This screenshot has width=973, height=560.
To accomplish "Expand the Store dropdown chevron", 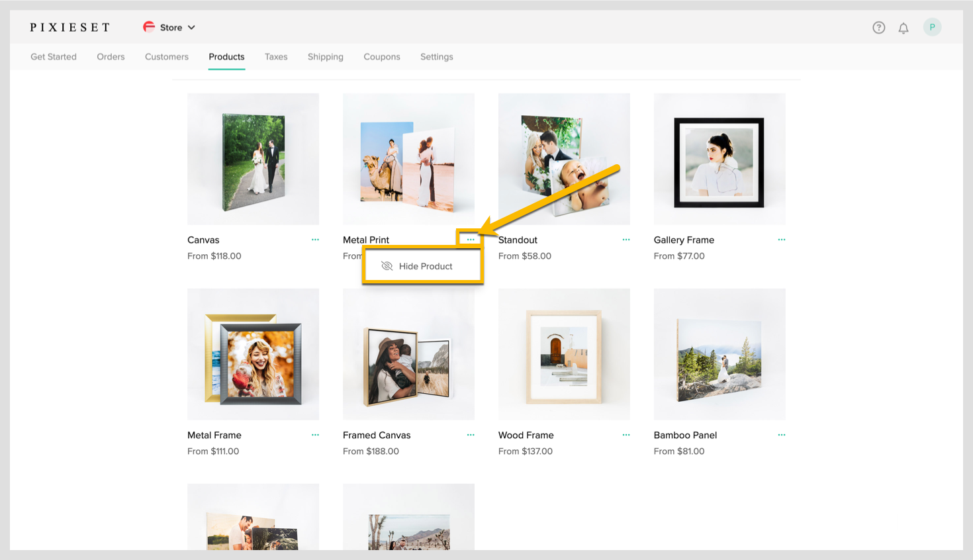I will (x=191, y=28).
